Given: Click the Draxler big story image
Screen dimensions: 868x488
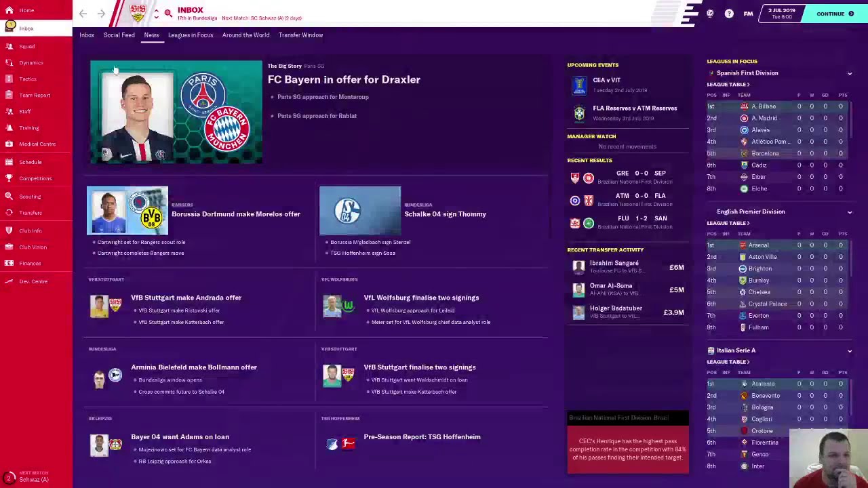Looking at the screenshot, I should (176, 112).
